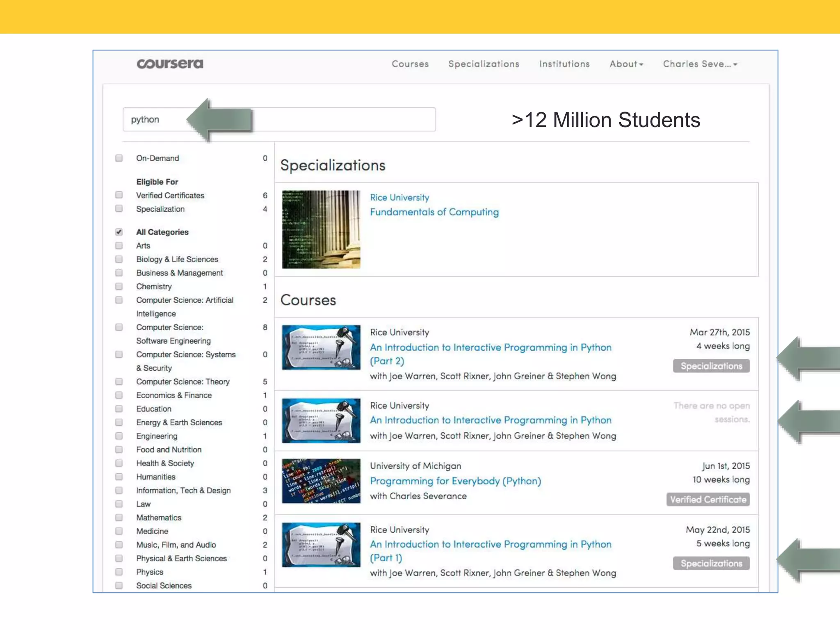This screenshot has height=630, width=840.
Task: Open Interactive Programming in Python (Part 2)
Action: click(491, 354)
